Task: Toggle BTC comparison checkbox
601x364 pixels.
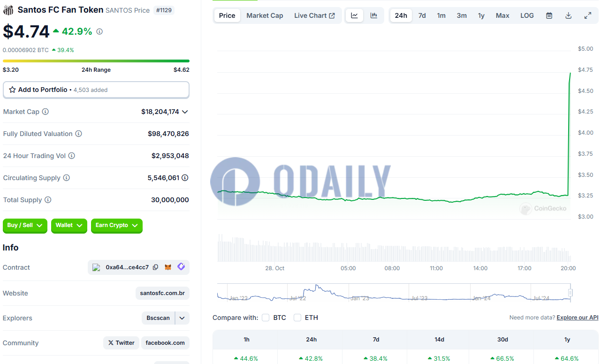Action: (x=266, y=318)
